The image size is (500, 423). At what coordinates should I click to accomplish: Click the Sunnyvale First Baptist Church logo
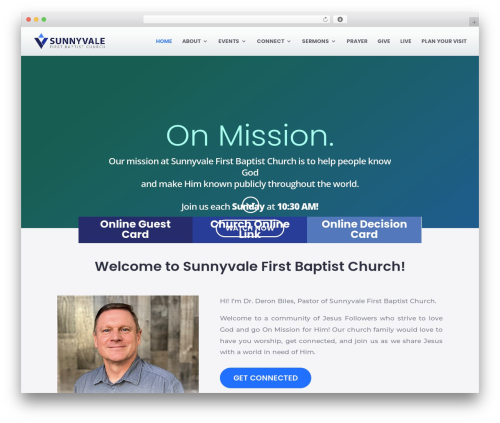(70, 41)
